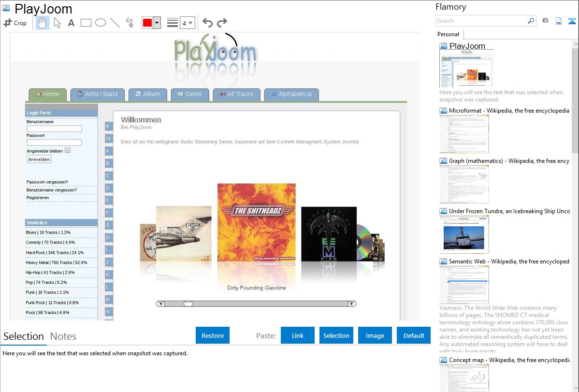579x392 pixels.
Task: Click the blue eject icon beside search
Action: coord(572,21)
